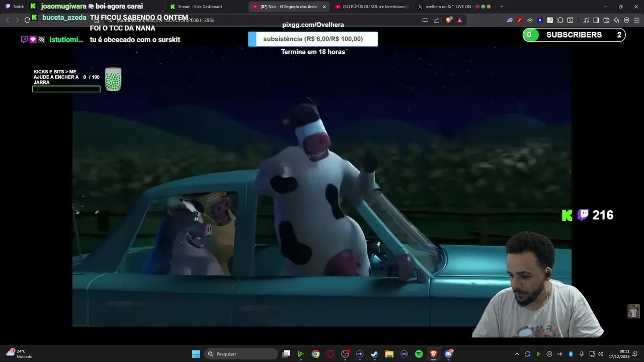This screenshot has width=644, height=362.
Task: Open the Brave Wallet icon
Action: click(x=606, y=20)
